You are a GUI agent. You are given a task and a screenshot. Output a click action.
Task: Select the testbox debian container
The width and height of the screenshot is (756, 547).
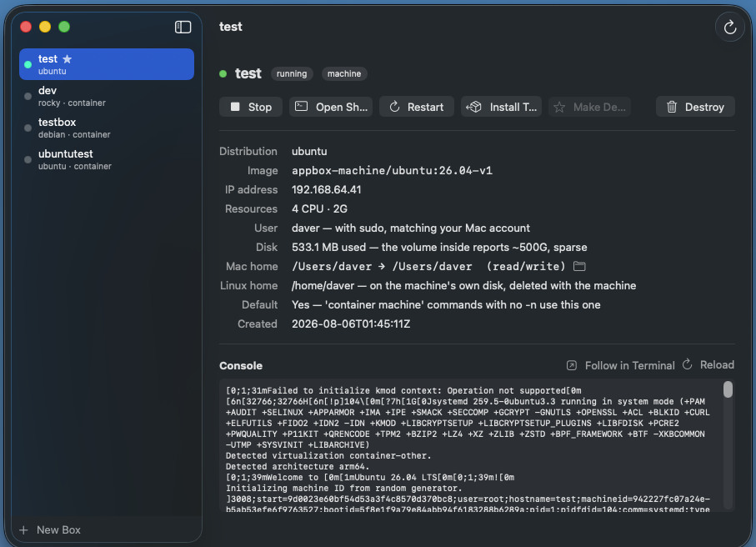pyautogui.click(x=107, y=128)
